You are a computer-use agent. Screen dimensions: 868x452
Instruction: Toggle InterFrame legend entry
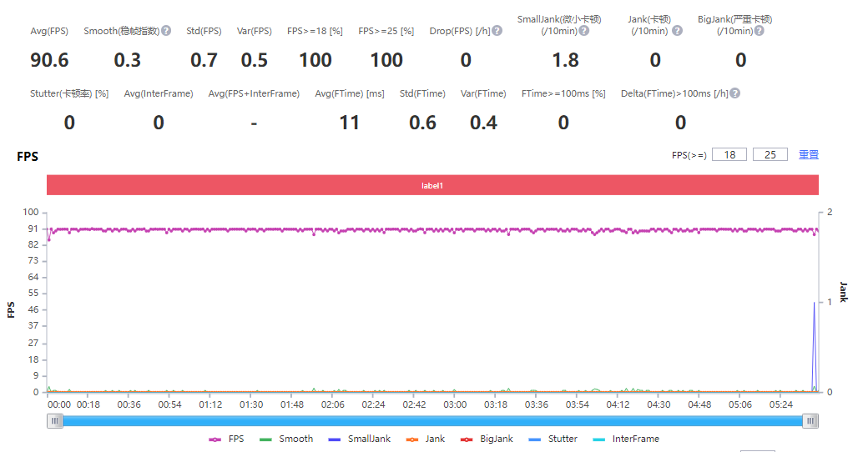coord(625,439)
